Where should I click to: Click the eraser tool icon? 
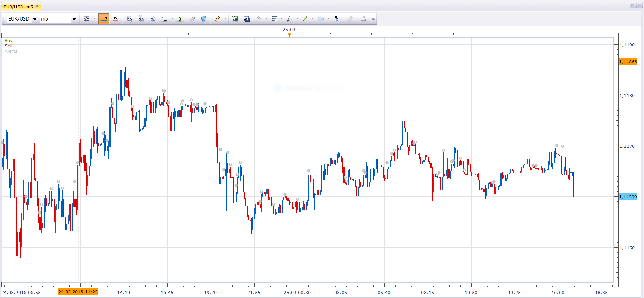(350, 19)
